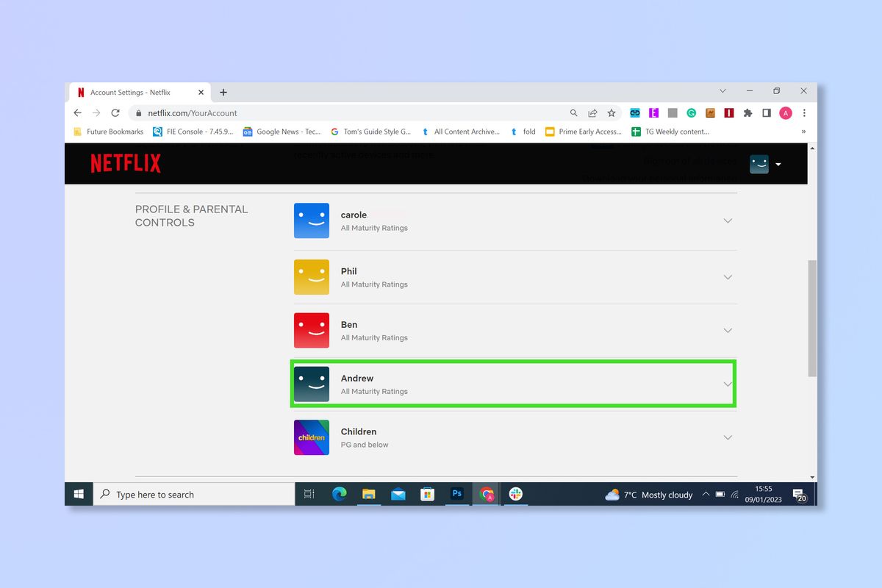The height and width of the screenshot is (588, 882).
Task: Bookmark the page with the star icon
Action: pyautogui.click(x=612, y=113)
